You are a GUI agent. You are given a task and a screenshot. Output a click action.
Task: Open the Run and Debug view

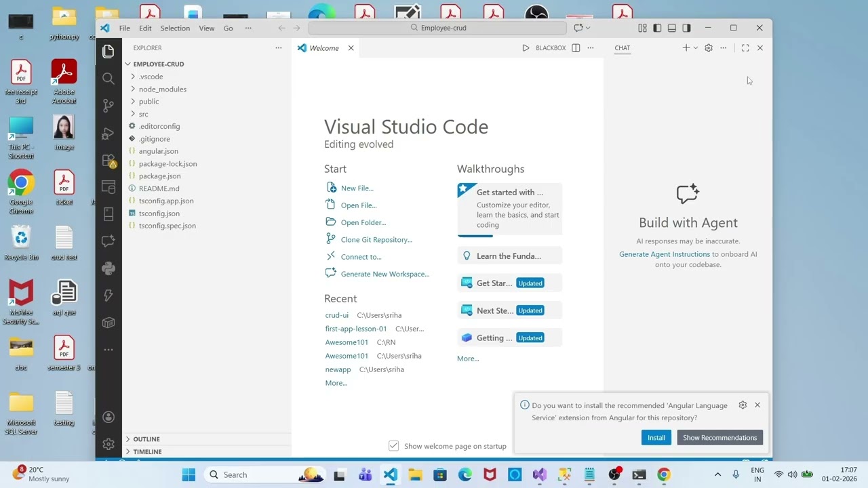(x=108, y=133)
